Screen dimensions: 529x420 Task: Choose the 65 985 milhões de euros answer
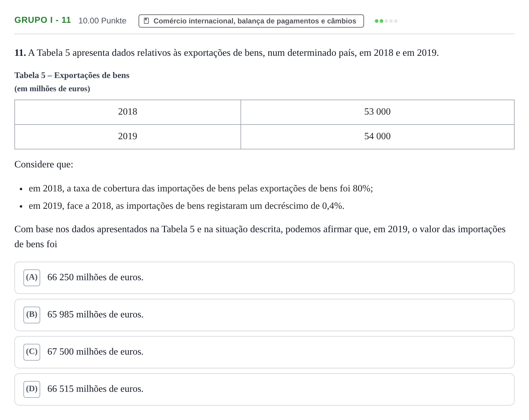pos(264,315)
